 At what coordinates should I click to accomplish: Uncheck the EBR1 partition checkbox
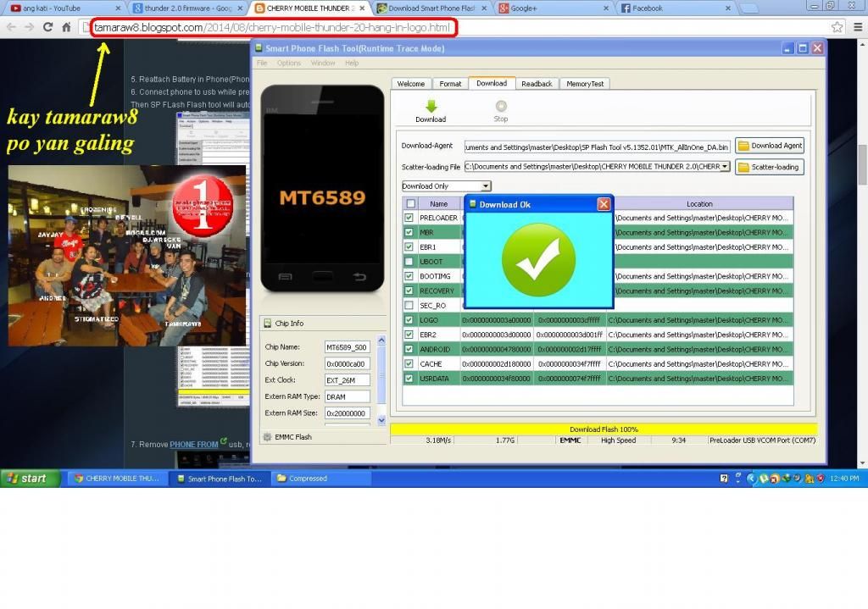(409, 246)
